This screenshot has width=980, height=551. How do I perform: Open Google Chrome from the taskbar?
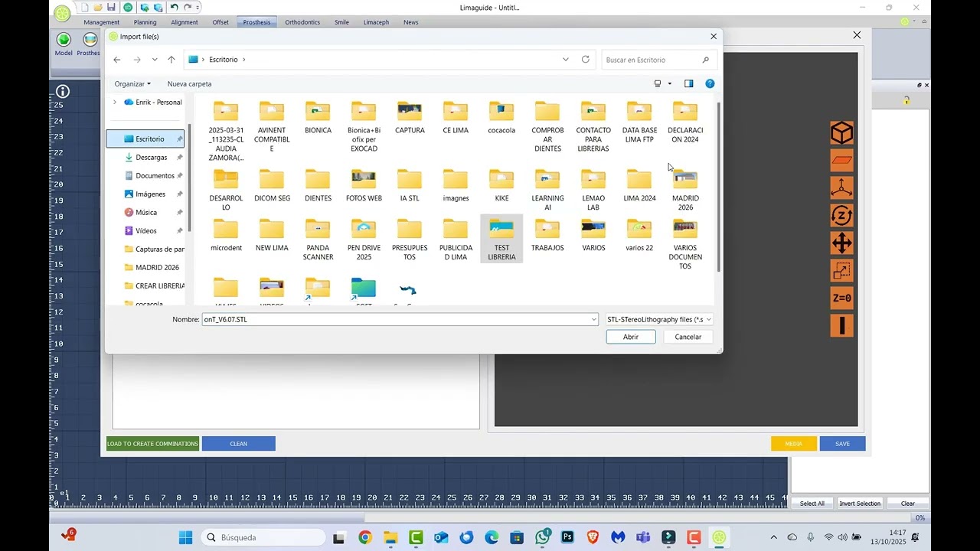coord(365,537)
